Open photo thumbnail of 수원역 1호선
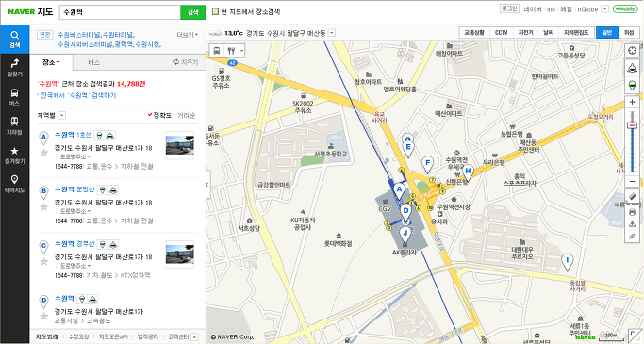Viewport: 644px width, 344px height. coord(179,145)
